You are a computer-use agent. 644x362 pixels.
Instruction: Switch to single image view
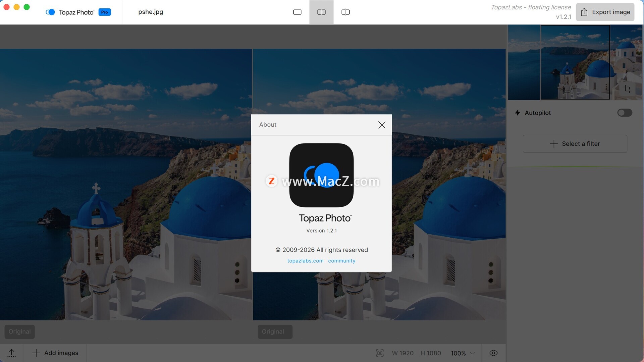297,12
